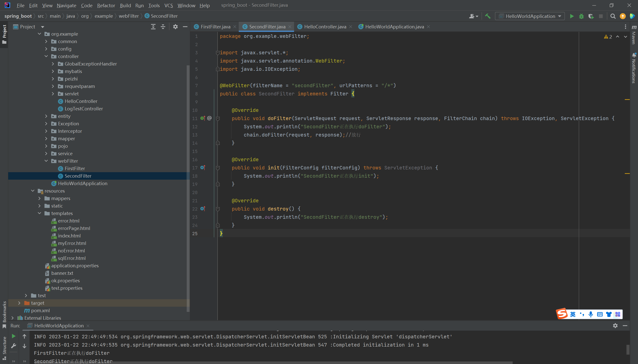This screenshot has height=364, width=638.
Task: Open HelloWorldApplication run configuration dropdown
Action: [x=530, y=16]
